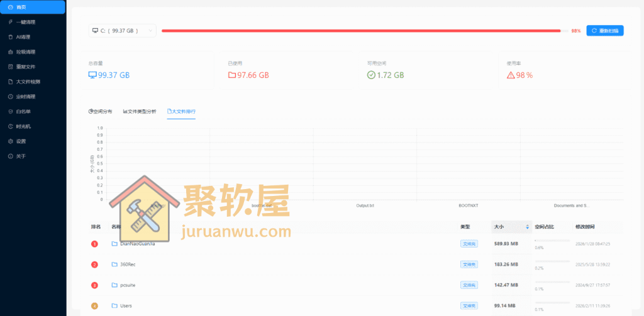The width and height of the screenshot is (644, 316).
Task: Click modified time 2026/1/28 08:47:25
Action: click(x=593, y=244)
